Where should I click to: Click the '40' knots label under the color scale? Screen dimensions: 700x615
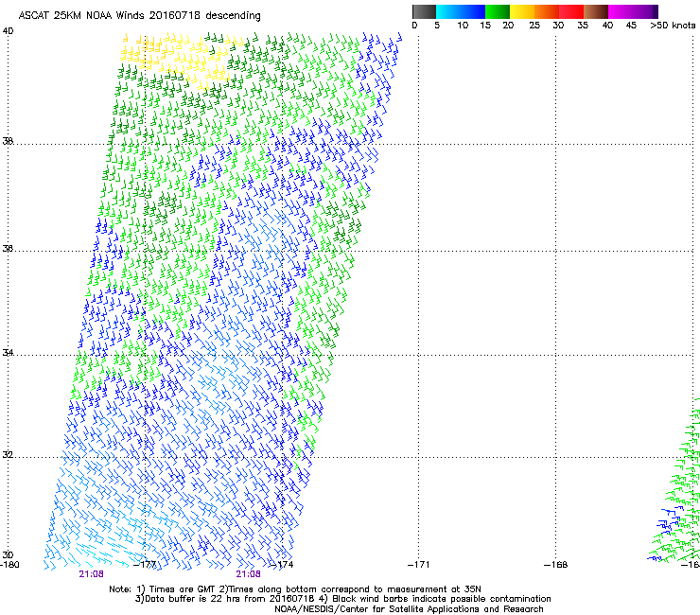pos(607,26)
